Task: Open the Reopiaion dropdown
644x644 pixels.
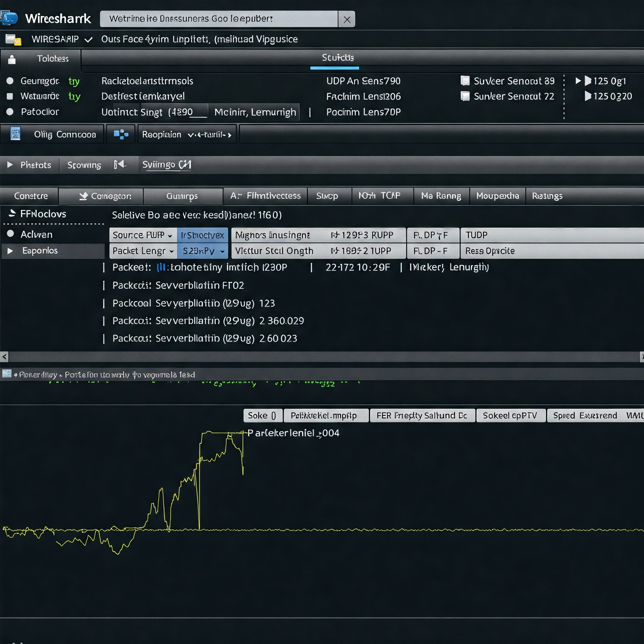Action: click(187, 134)
